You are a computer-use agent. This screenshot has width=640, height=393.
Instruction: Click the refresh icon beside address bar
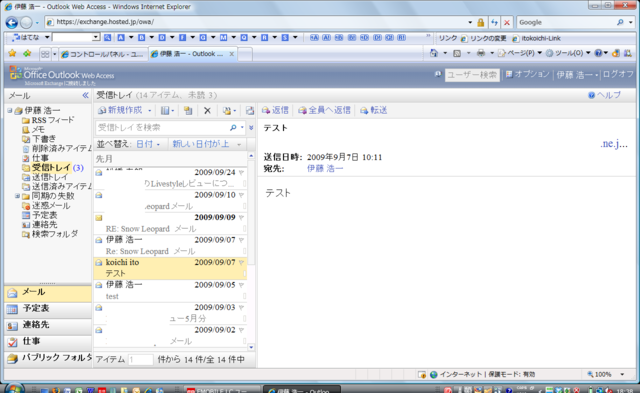click(494, 22)
